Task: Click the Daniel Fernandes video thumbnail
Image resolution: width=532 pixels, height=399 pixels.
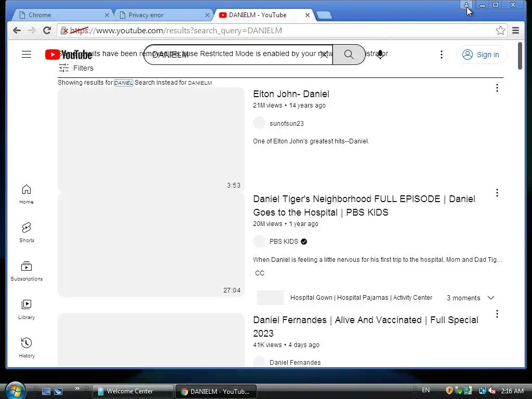Action: tap(151, 340)
